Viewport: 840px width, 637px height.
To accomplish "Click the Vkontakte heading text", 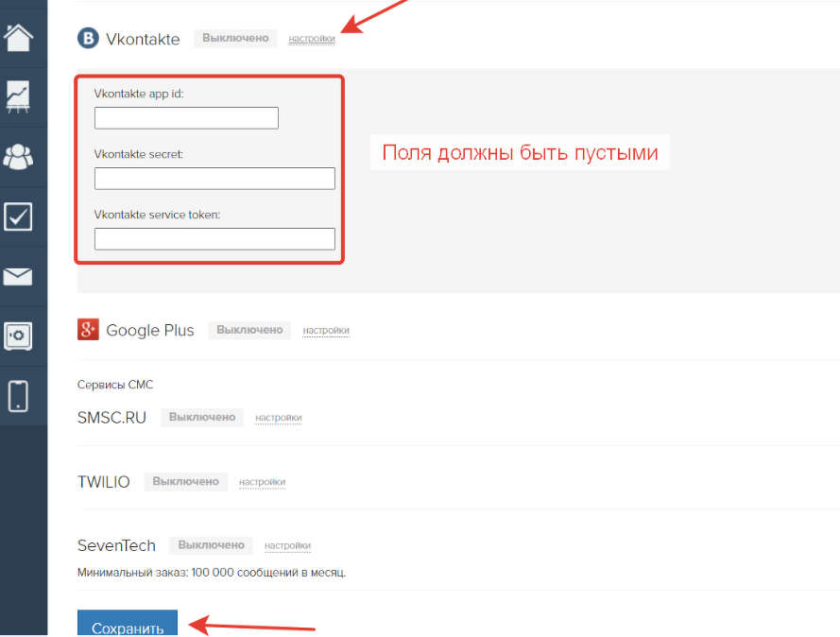I will [143, 39].
